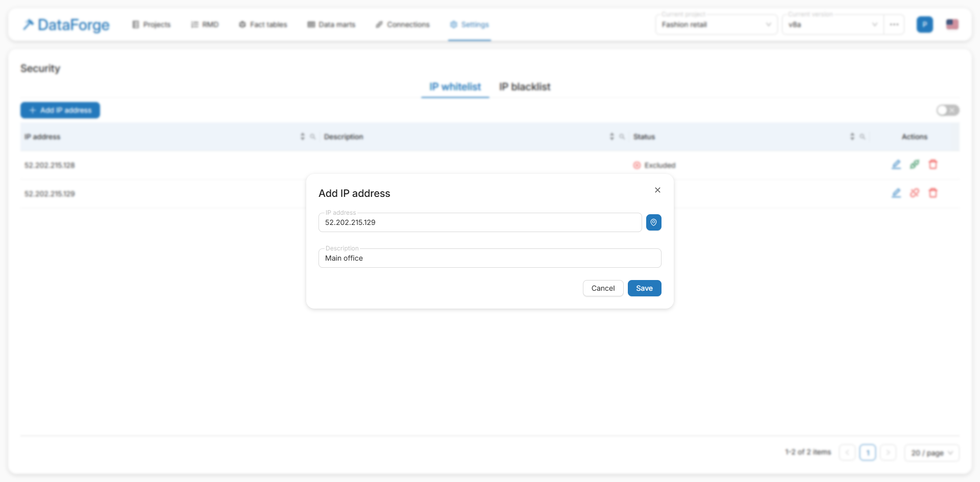Toggle the whitelist enable switch
Screen dimensions: 980x482
[x=947, y=110]
